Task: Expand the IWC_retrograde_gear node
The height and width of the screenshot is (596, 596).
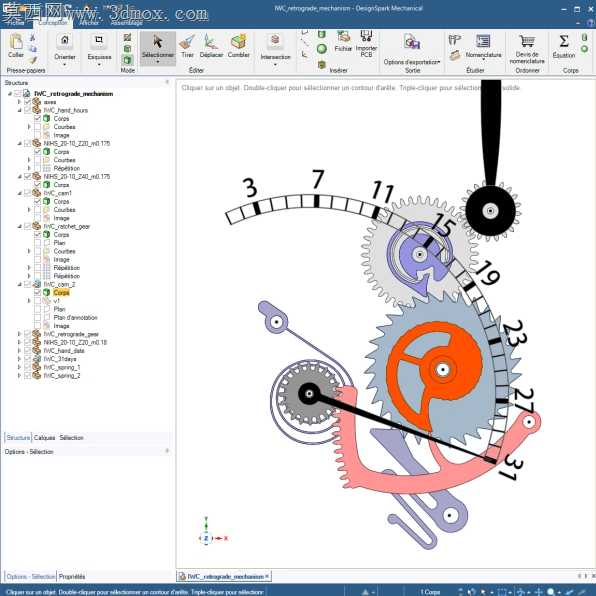Action: pyautogui.click(x=19, y=334)
